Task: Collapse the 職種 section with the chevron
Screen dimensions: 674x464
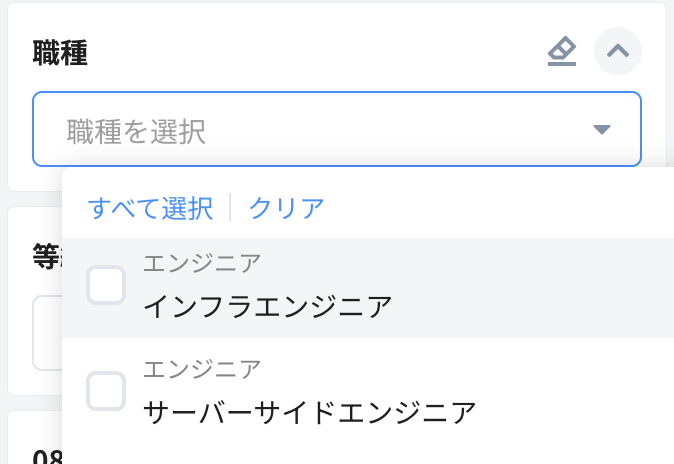Action: pos(617,51)
